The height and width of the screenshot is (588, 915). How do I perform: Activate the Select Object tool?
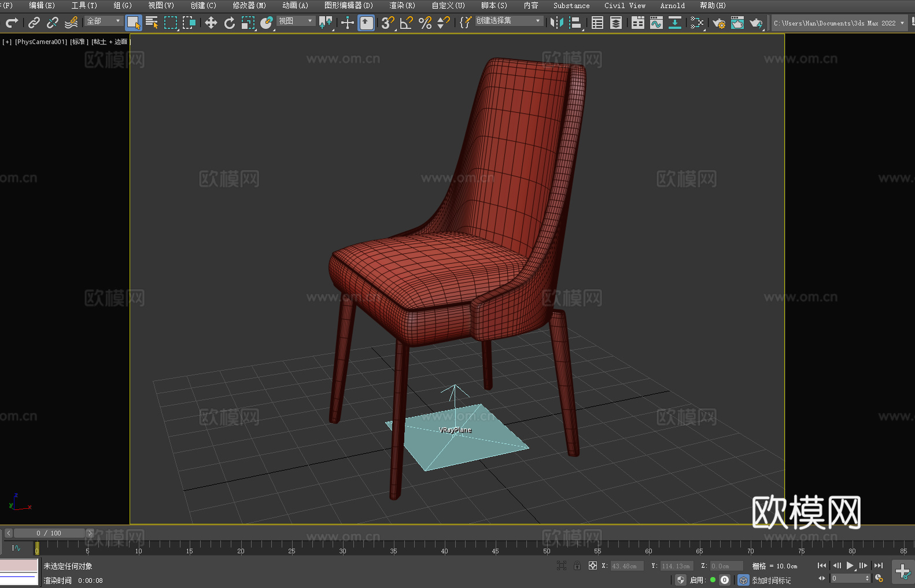[x=134, y=23]
